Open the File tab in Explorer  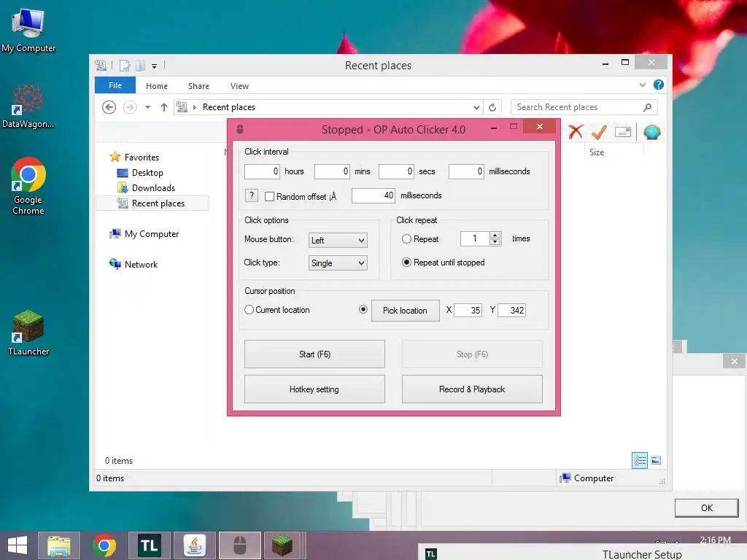click(x=115, y=85)
